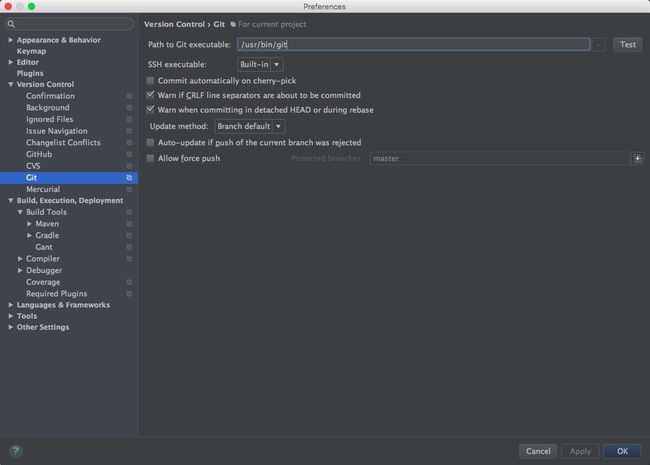The image size is (650, 465).
Task: Click project-level icon next to Issue Navigation
Action: pos(129,131)
